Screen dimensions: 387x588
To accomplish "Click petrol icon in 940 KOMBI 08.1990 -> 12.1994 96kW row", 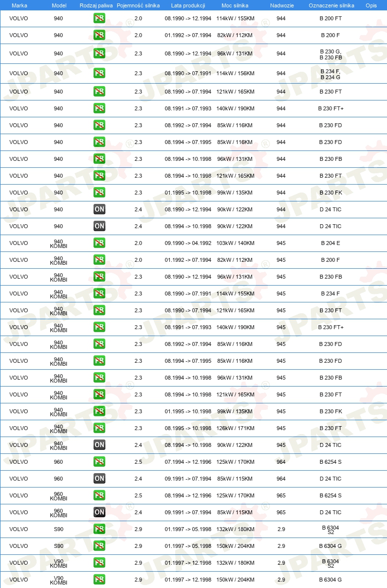I will coord(99,277).
